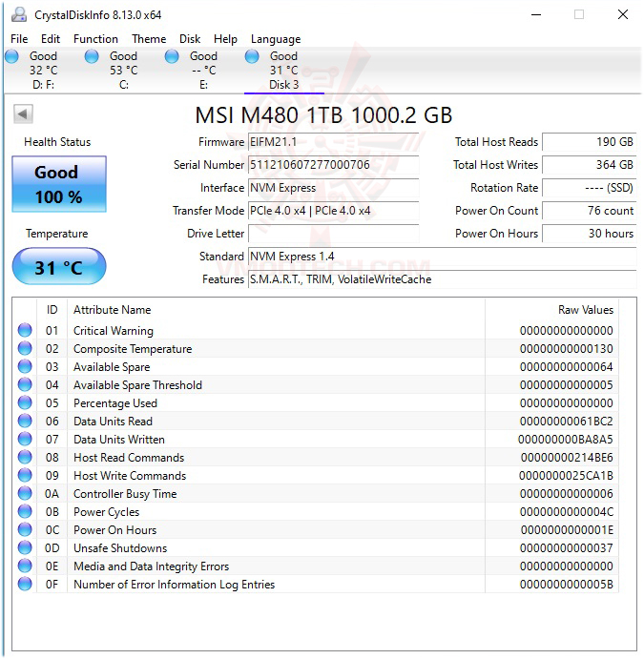This screenshot has width=644, height=659.
Task: Select the E: disk tab
Action: [203, 71]
